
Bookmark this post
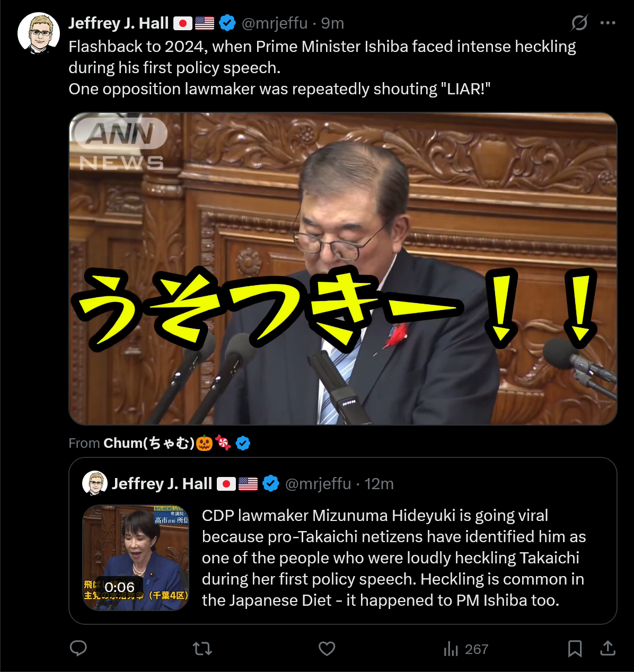[575, 648]
